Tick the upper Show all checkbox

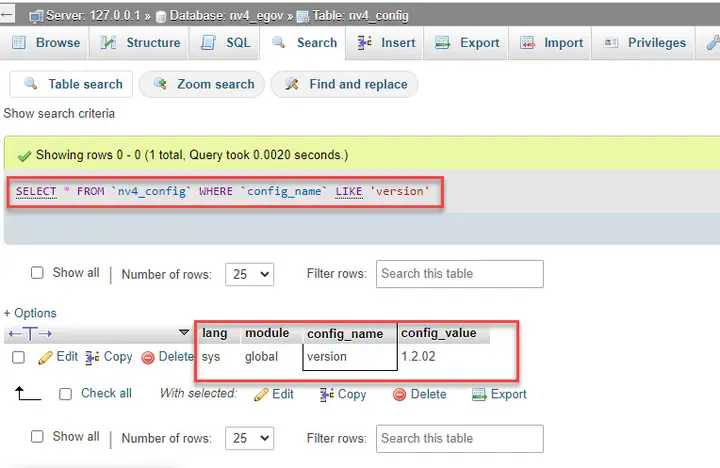click(x=37, y=273)
